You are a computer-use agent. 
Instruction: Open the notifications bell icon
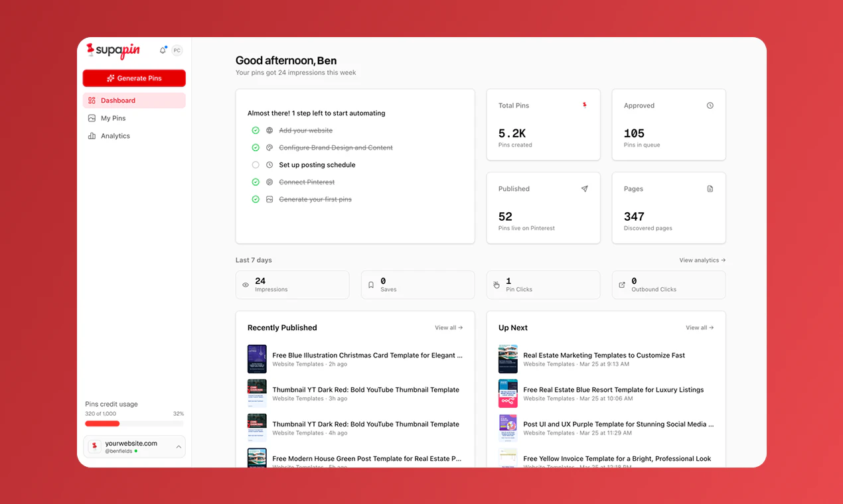coord(163,50)
